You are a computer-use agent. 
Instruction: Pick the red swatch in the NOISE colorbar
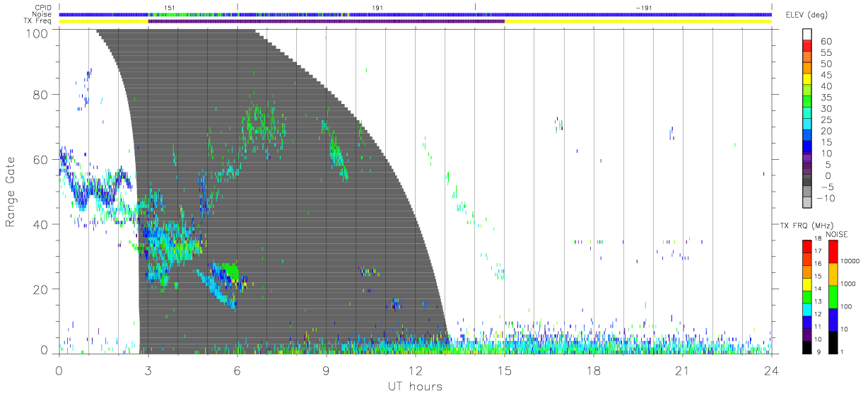click(x=832, y=252)
